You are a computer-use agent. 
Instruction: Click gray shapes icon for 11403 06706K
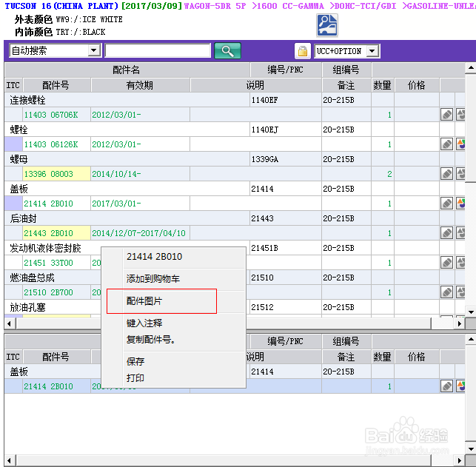pos(460,115)
